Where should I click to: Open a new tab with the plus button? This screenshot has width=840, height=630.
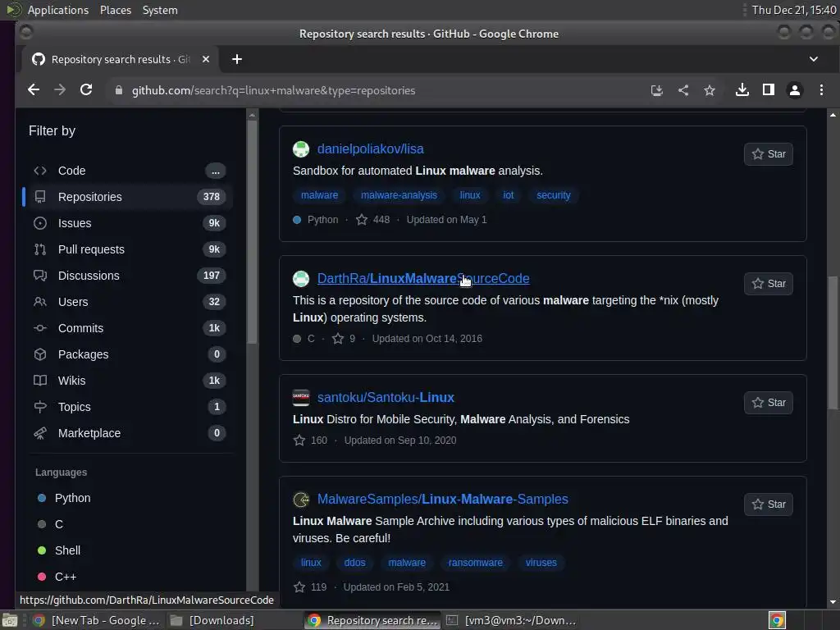(237, 59)
